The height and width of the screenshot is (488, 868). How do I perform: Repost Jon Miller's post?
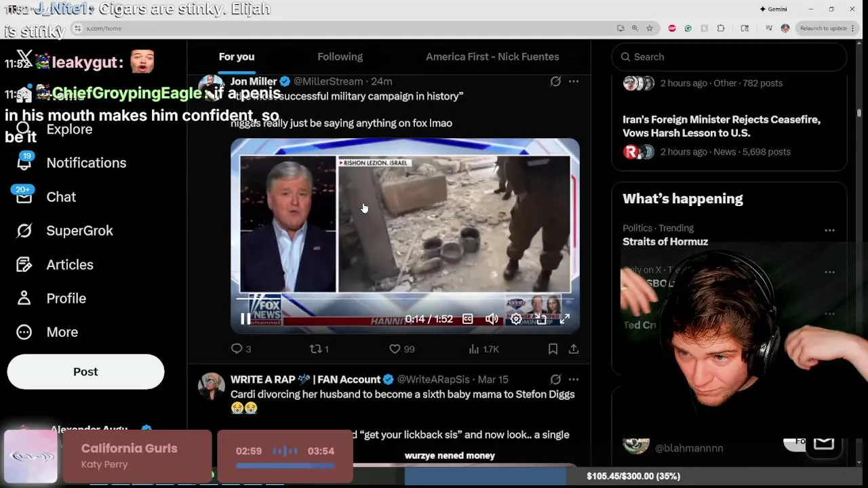[319, 349]
